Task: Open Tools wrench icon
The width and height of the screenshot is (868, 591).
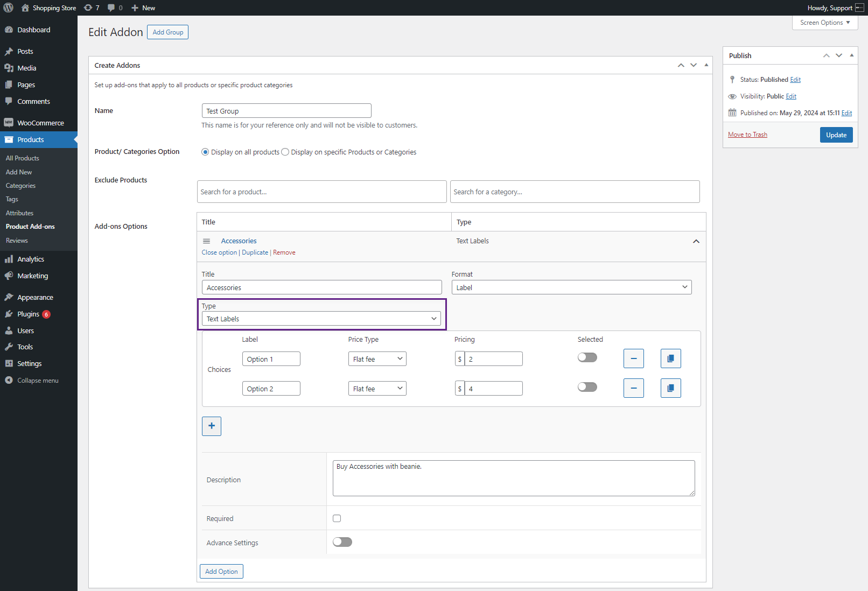Action: [x=9, y=347]
